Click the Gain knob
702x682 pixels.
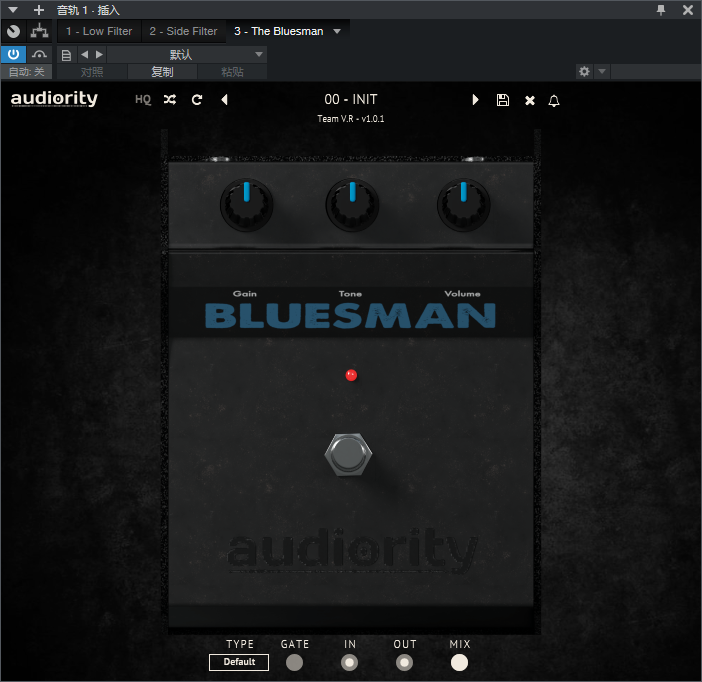pyautogui.click(x=246, y=205)
